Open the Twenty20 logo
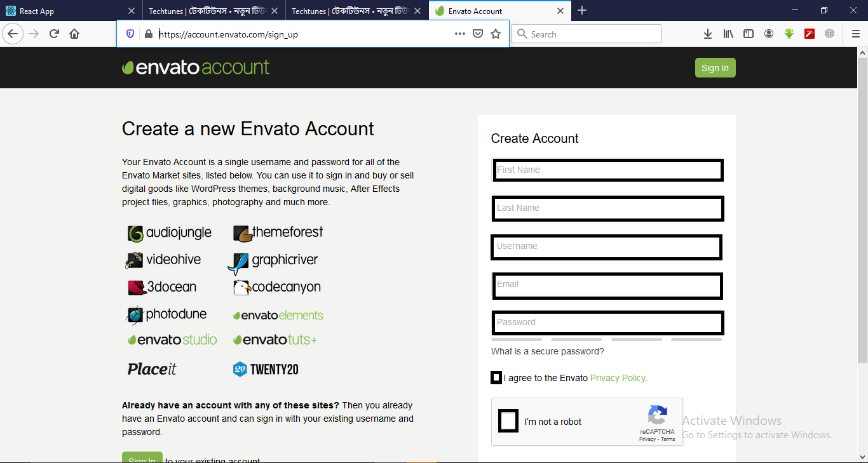Image resolution: width=868 pixels, height=463 pixels. tap(266, 369)
